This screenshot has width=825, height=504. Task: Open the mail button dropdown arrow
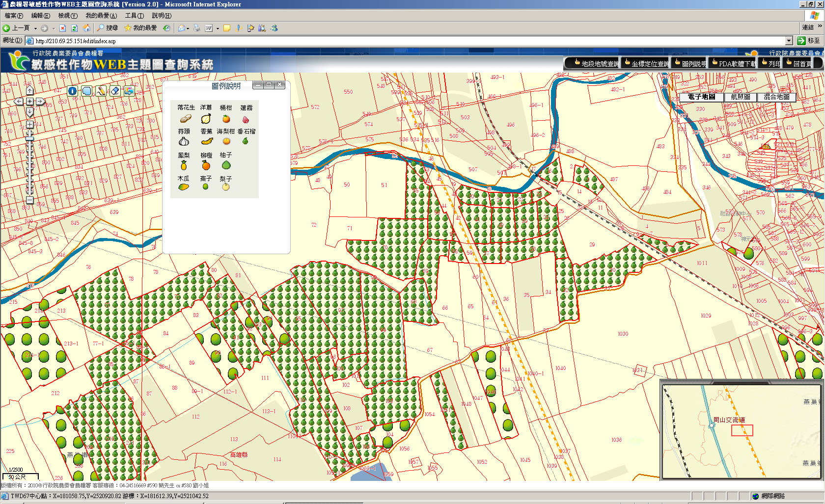pos(188,28)
